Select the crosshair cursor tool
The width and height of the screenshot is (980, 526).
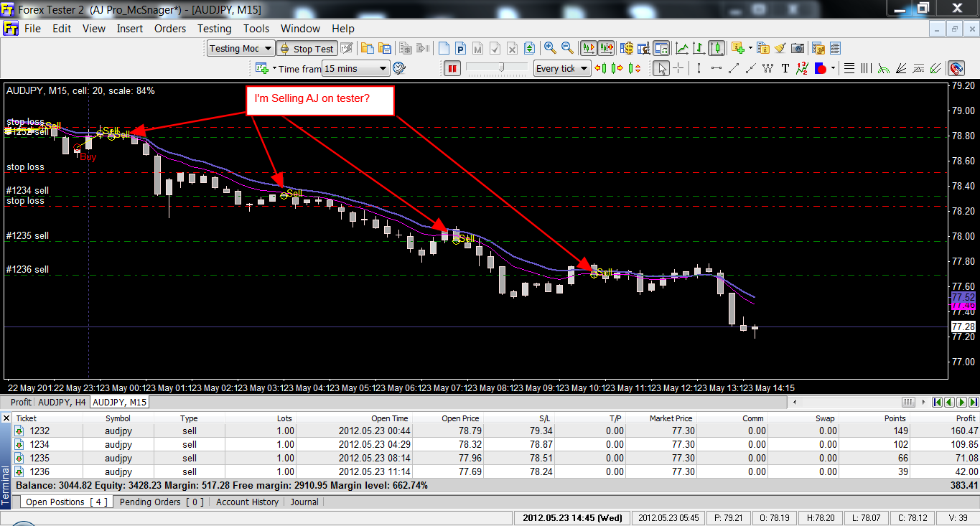(678, 69)
